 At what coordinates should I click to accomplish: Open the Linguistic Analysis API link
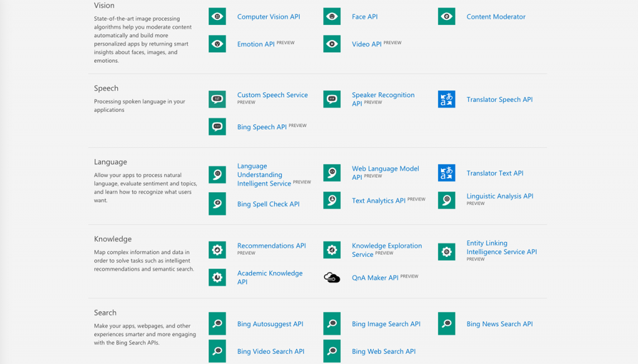tap(500, 196)
